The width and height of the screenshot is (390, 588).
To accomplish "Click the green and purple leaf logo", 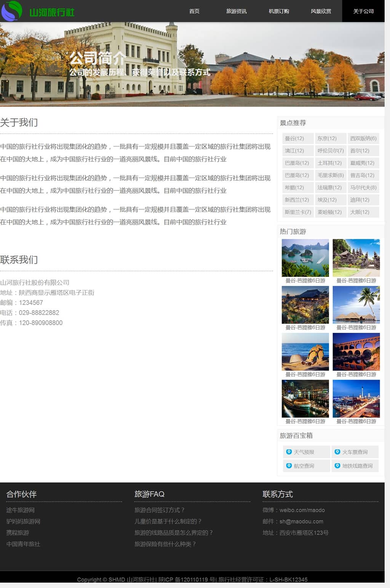I will pos(12,11).
